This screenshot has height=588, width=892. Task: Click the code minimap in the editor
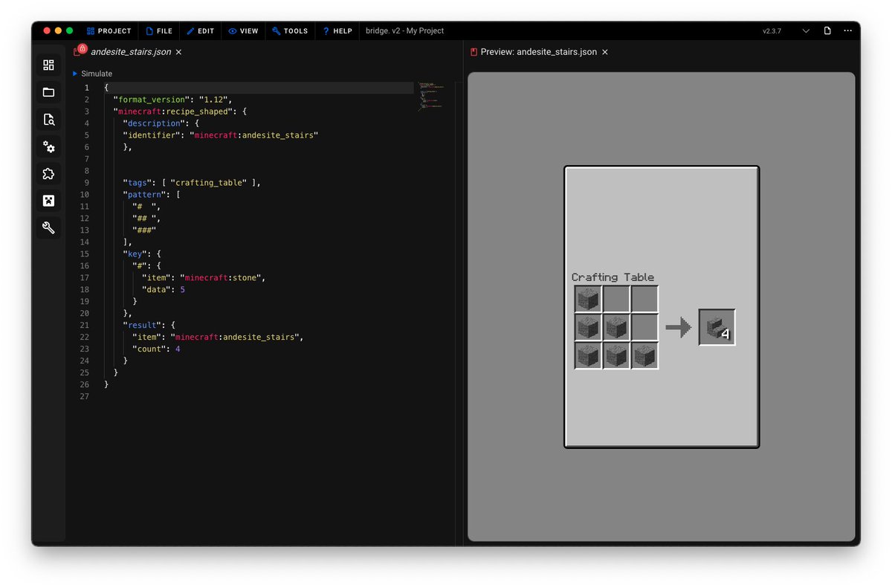[433, 95]
